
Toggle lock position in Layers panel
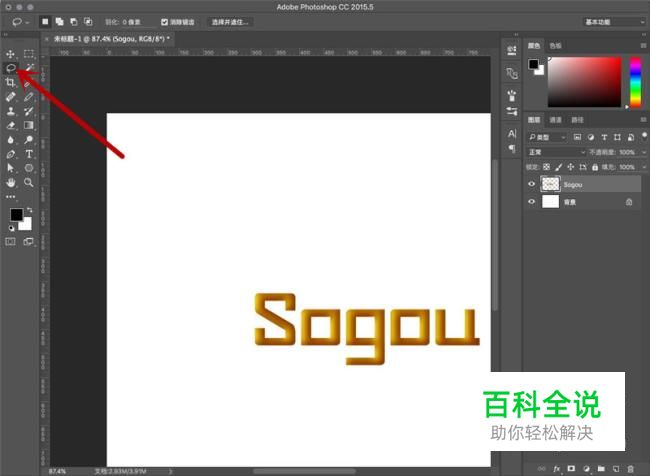(570, 167)
